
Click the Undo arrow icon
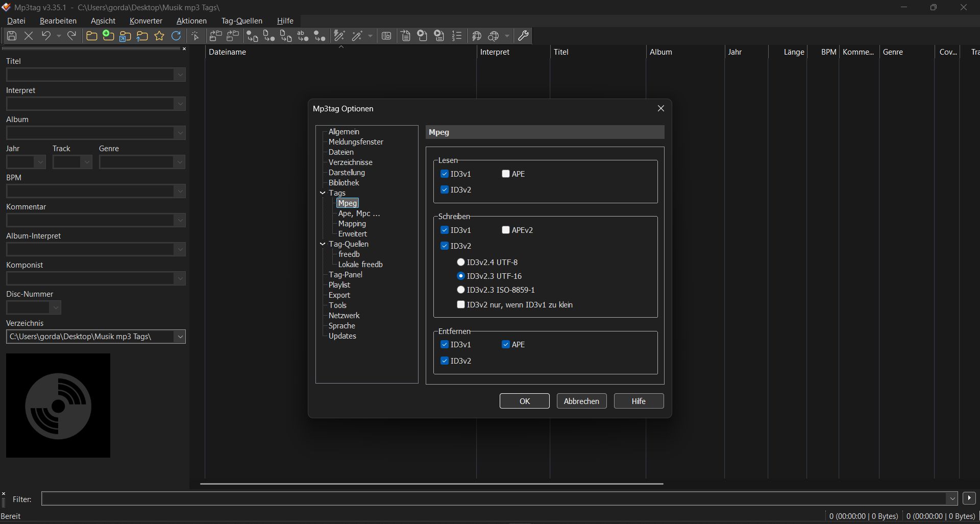(x=46, y=36)
